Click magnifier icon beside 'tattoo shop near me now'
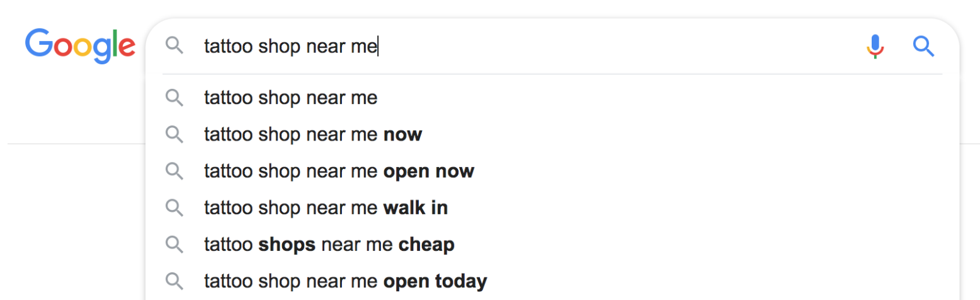The image size is (980, 300). [x=174, y=134]
